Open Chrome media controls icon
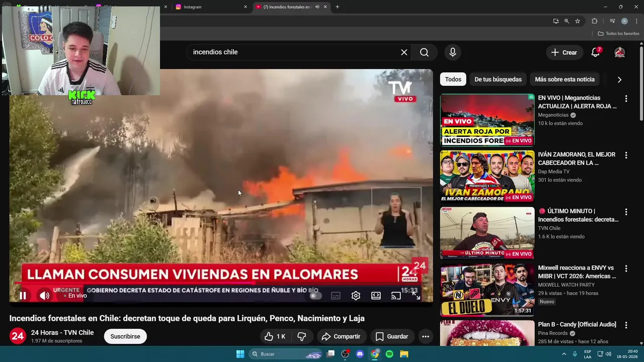The height and width of the screenshot is (362, 644). pyautogui.click(x=612, y=21)
